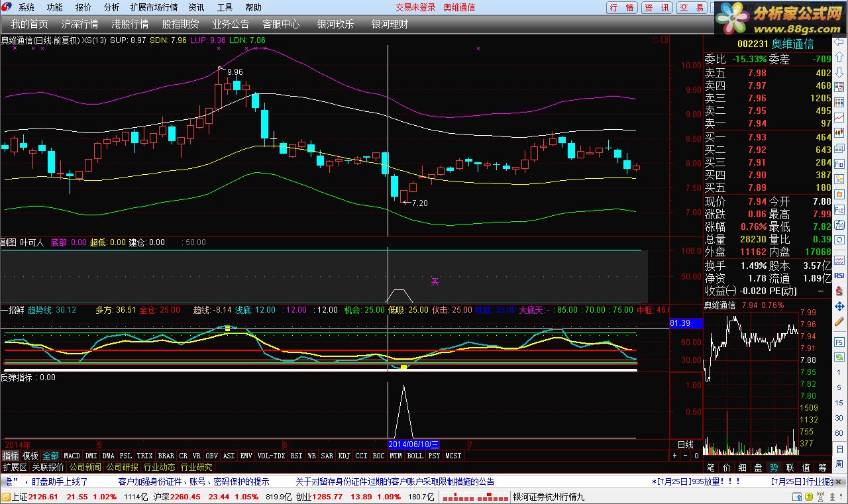Click the 资讯 button at top right
848x504 pixels.
(x=657, y=7)
